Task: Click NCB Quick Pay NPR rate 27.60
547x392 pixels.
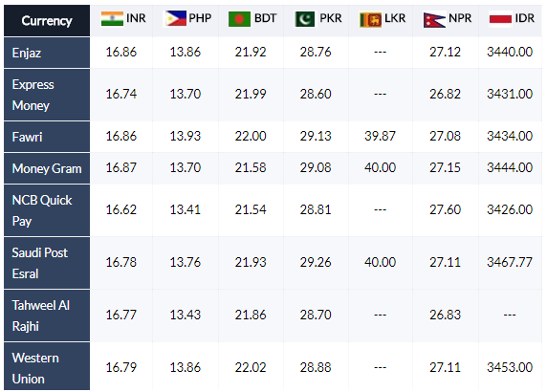Action: (445, 209)
